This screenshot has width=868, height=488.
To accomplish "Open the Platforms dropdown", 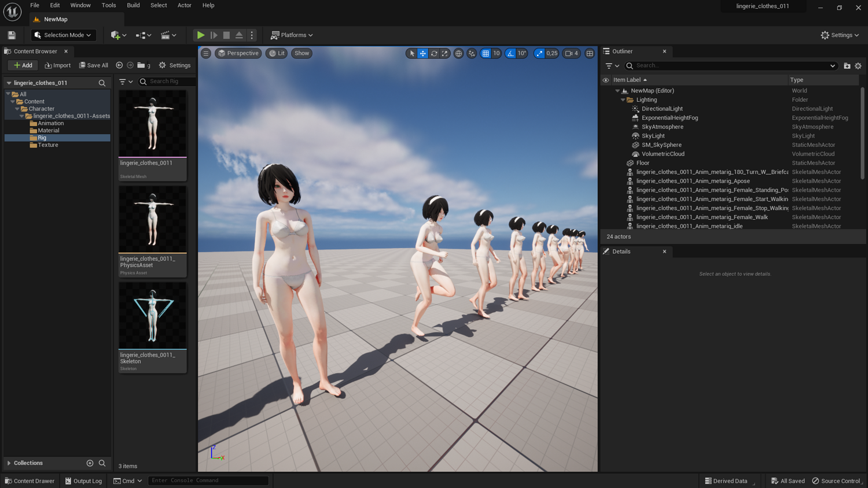I will pyautogui.click(x=292, y=35).
